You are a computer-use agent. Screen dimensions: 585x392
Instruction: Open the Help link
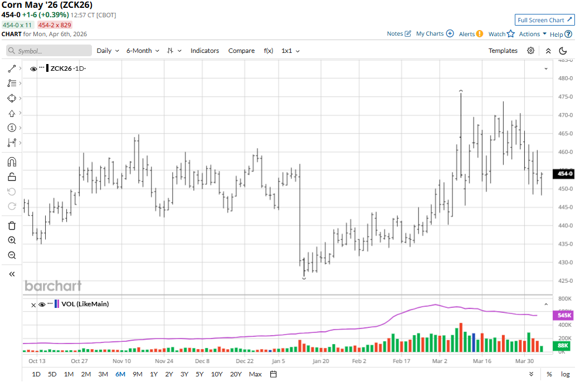[560, 35]
